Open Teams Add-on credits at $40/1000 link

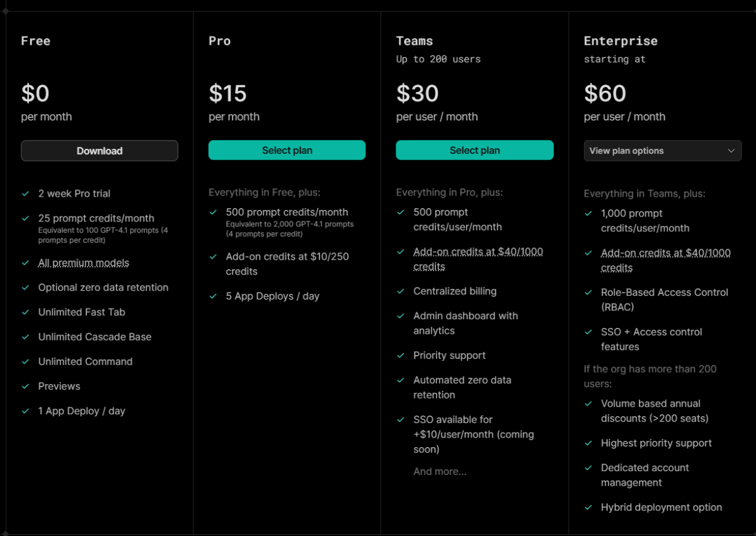[x=478, y=259]
